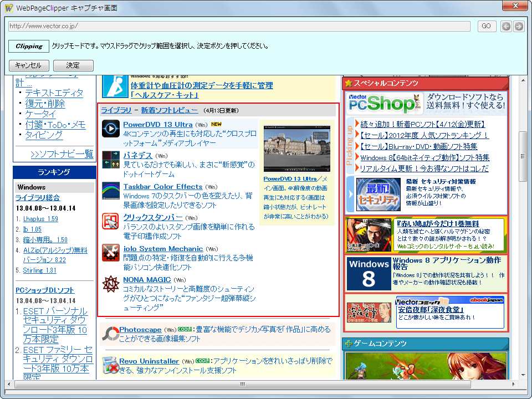Open the 付箋・ToDo・メモ category link
This screenshot has height=399, width=532.
55,125
